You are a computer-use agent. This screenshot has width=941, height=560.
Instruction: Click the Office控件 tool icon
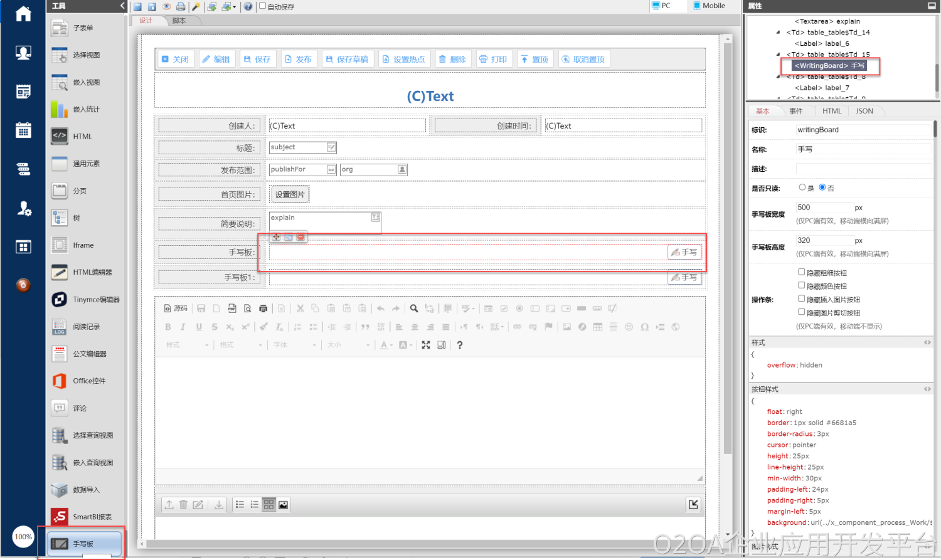pos(60,381)
